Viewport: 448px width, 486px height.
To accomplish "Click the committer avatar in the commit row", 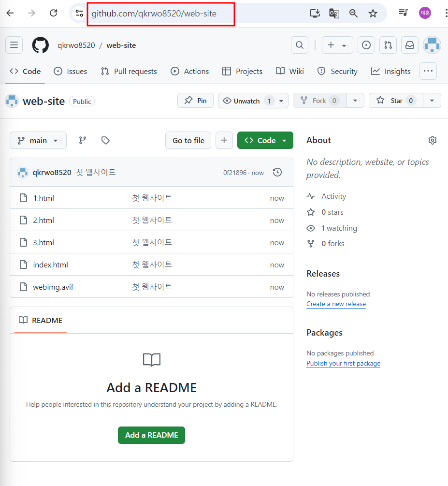I will click(23, 172).
